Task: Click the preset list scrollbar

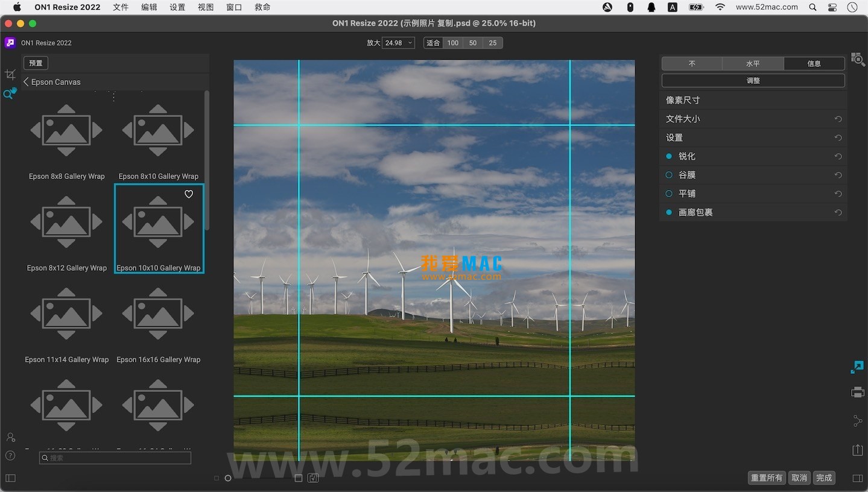Action: (x=207, y=160)
